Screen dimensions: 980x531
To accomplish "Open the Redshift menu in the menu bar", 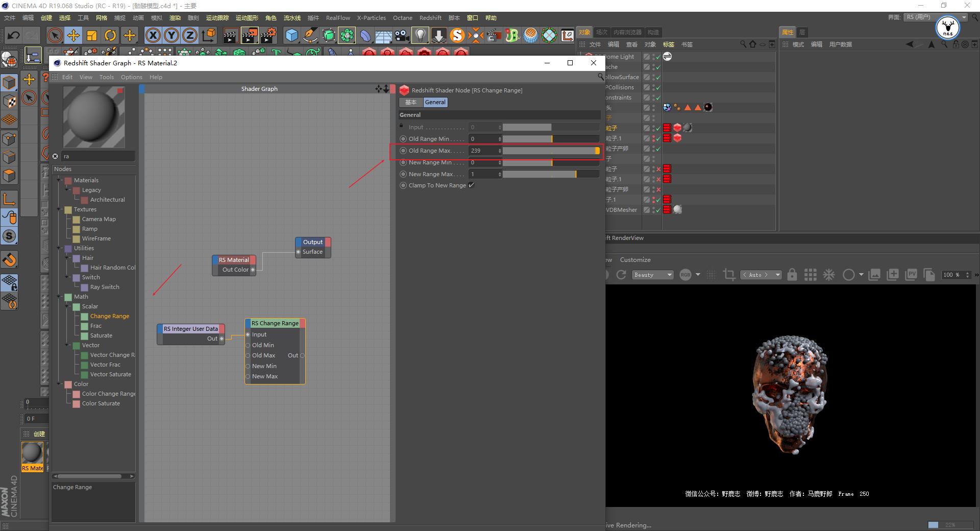I will [x=430, y=17].
